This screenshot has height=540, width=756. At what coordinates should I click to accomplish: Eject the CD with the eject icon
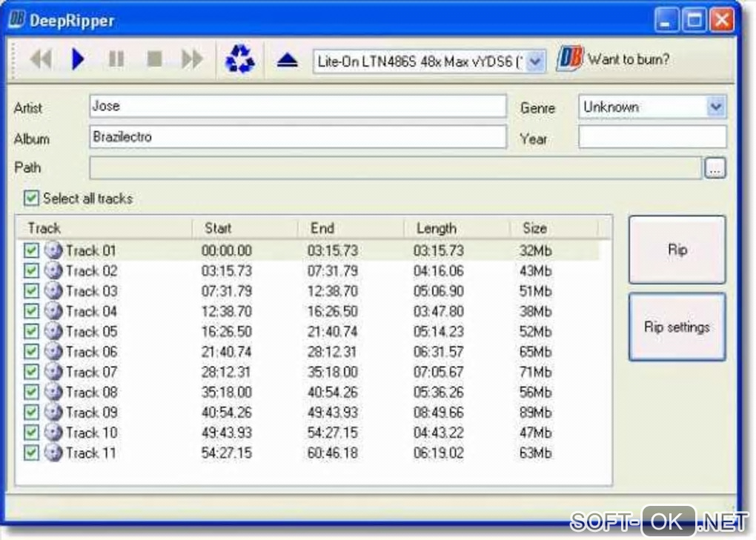[288, 61]
